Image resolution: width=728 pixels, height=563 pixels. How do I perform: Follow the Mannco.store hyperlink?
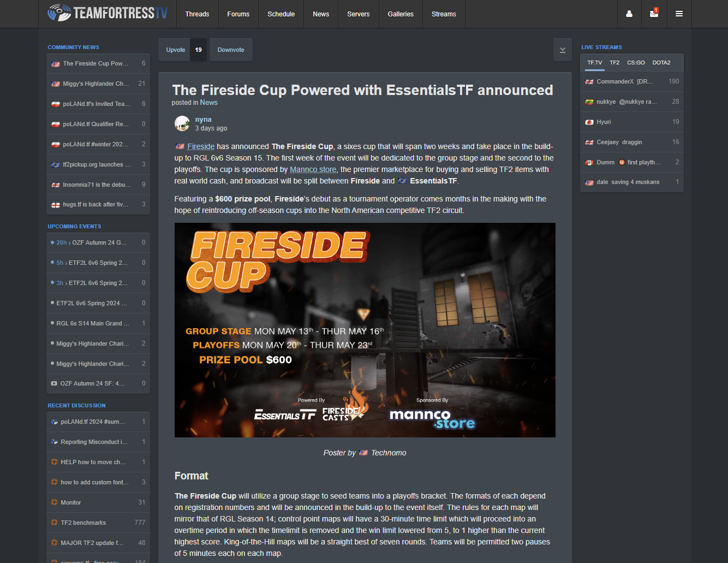pyautogui.click(x=313, y=169)
